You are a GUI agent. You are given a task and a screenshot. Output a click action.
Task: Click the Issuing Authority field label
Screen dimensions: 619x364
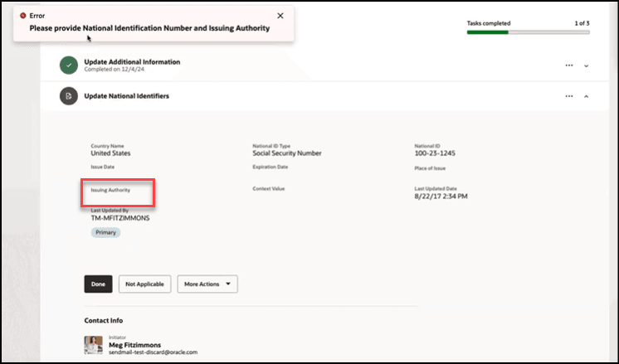[110, 190]
